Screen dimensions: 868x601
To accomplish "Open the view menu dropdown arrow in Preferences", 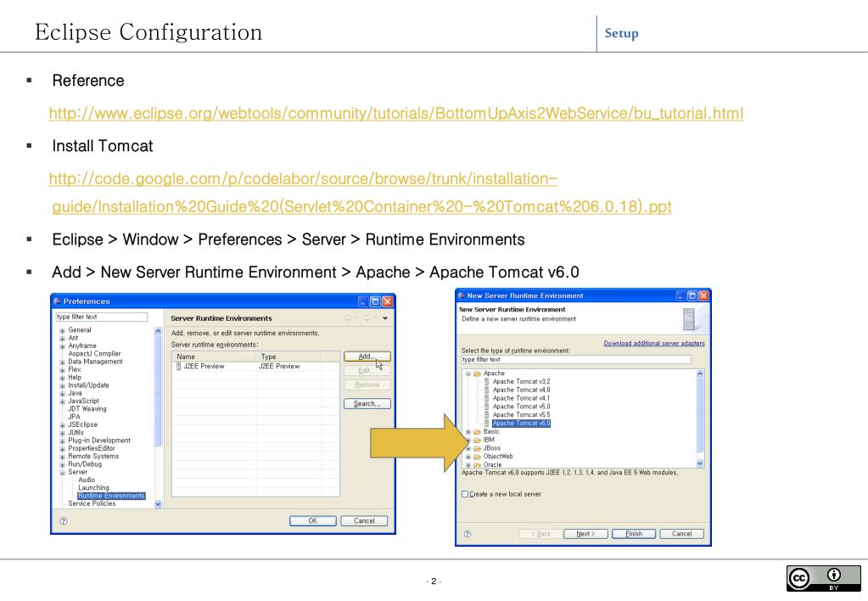I will 385,318.
